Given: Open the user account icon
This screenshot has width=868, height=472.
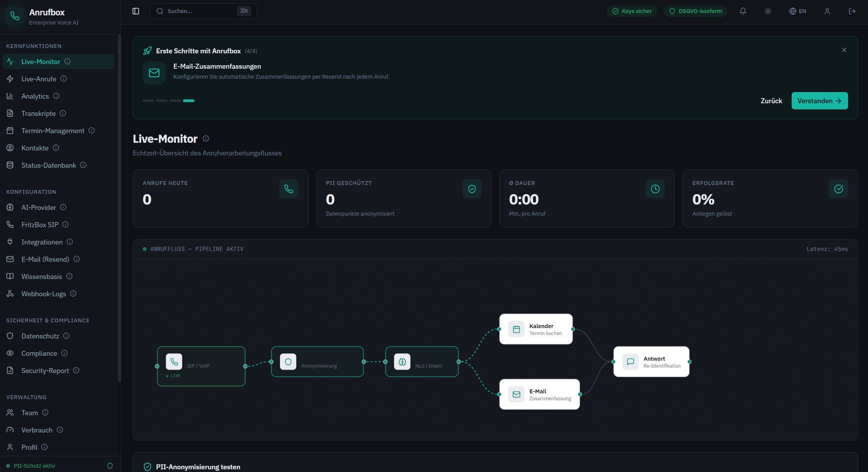Looking at the screenshot, I should point(827,11).
